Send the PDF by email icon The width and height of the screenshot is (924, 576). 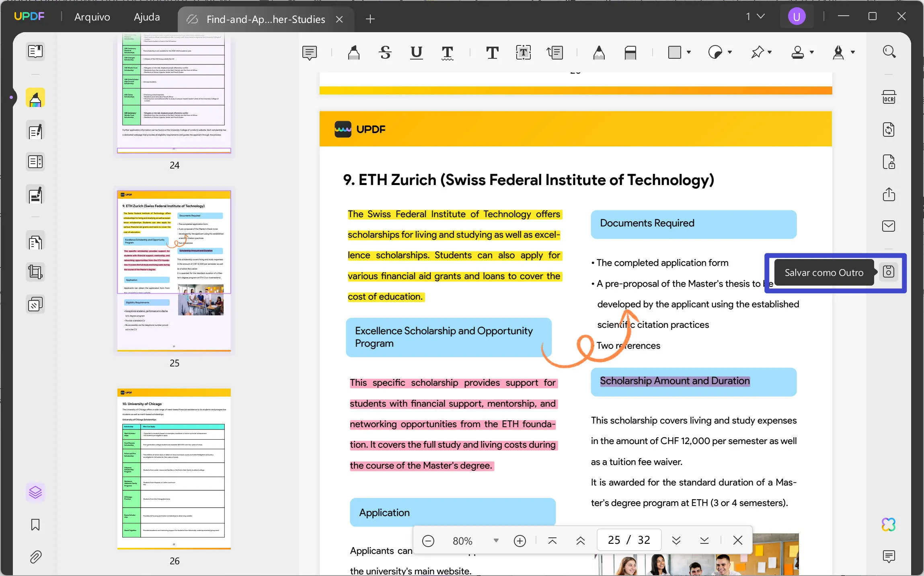889,226
